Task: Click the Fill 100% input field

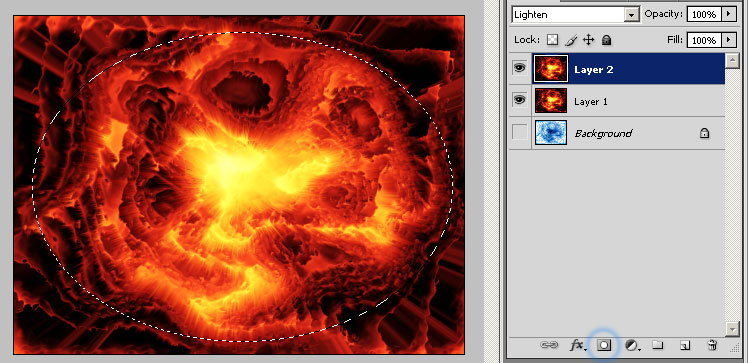Action: point(704,40)
